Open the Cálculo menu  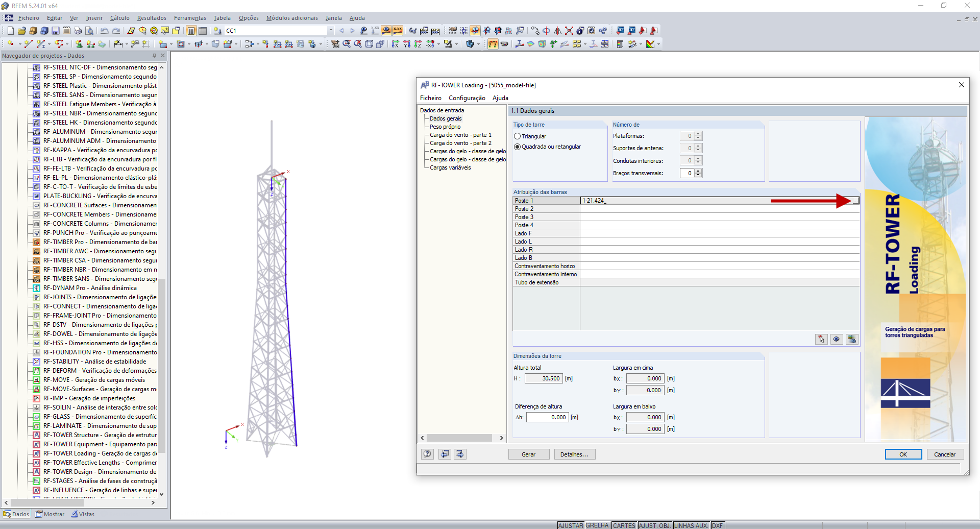click(119, 18)
